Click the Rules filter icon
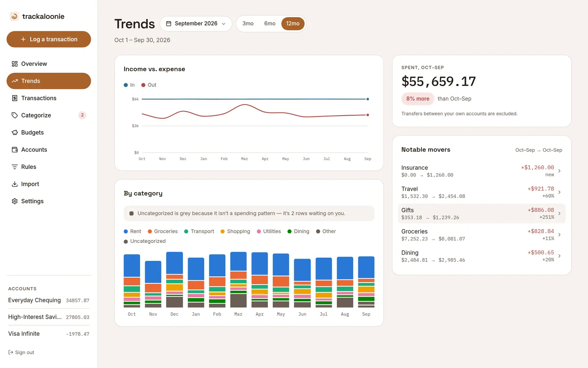The width and height of the screenshot is (588, 368). pyautogui.click(x=15, y=167)
